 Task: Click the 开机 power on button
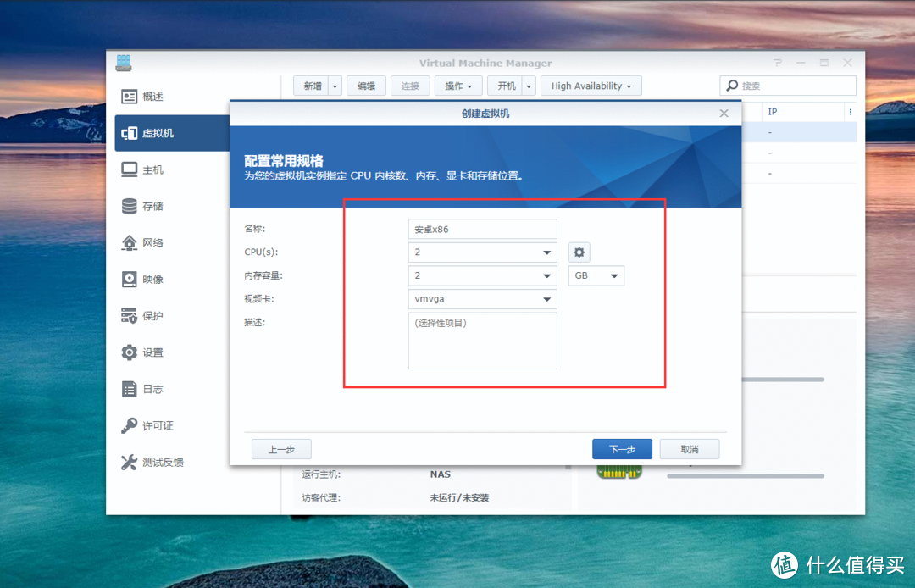[x=505, y=86]
